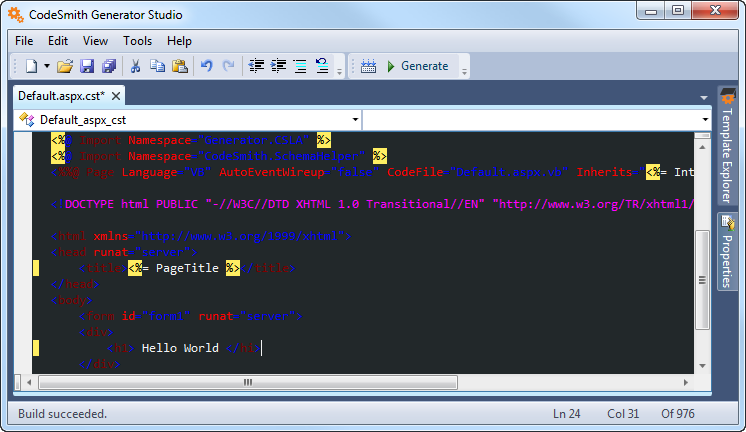
Task: Comment out the selected lines icon
Action: point(300,66)
